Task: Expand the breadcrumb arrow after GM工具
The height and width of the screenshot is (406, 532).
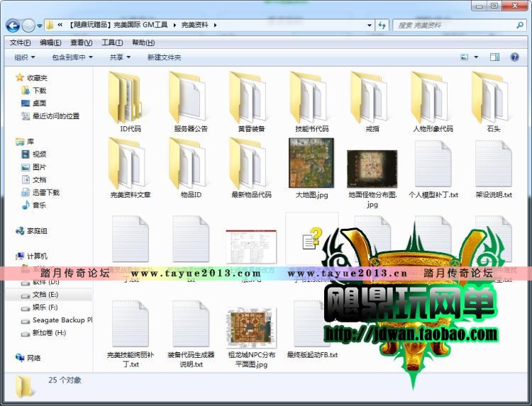Action: [174, 25]
